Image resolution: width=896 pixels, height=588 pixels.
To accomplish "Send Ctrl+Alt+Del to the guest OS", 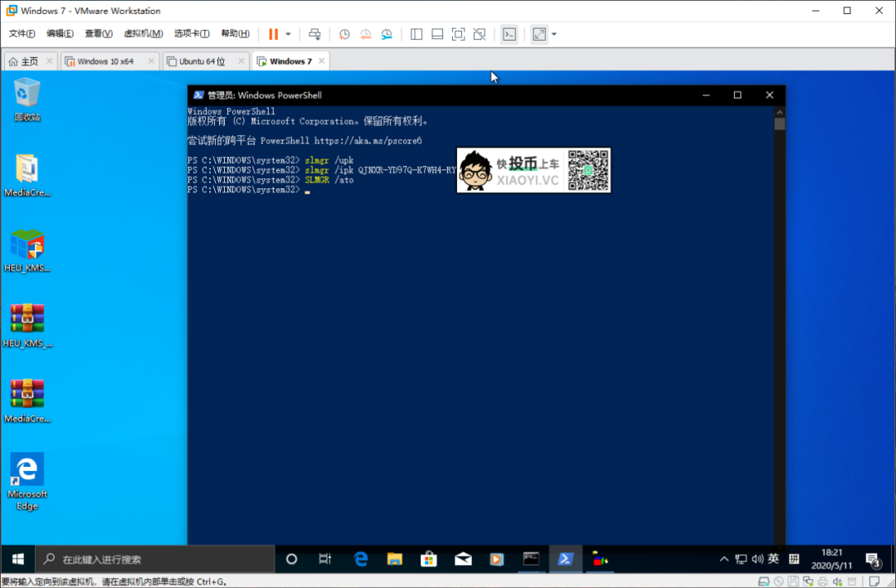I will (314, 34).
